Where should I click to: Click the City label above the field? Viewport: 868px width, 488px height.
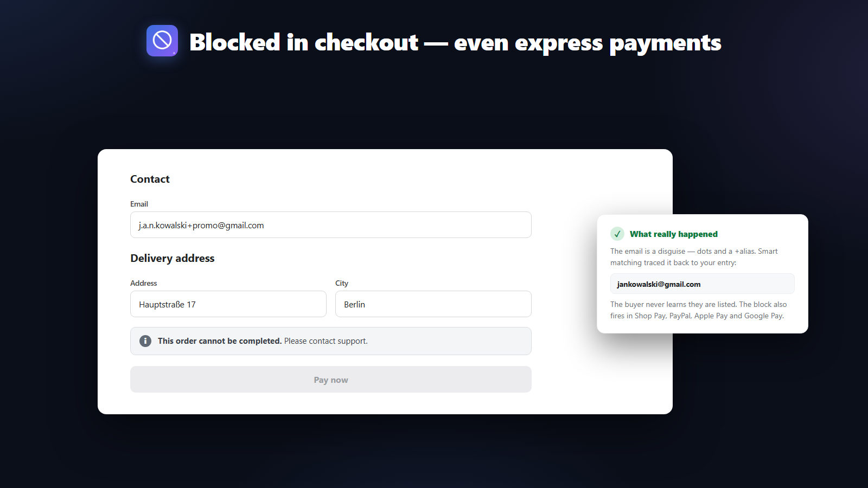click(x=342, y=283)
